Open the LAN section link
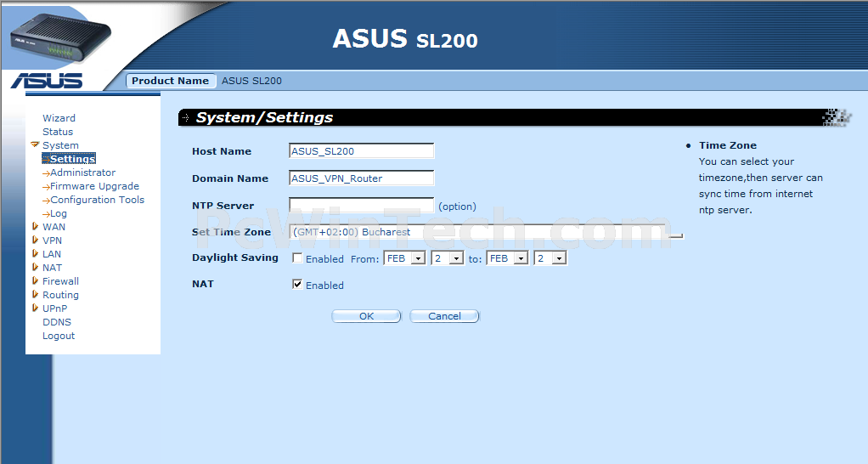This screenshot has height=464, width=868. click(52, 254)
